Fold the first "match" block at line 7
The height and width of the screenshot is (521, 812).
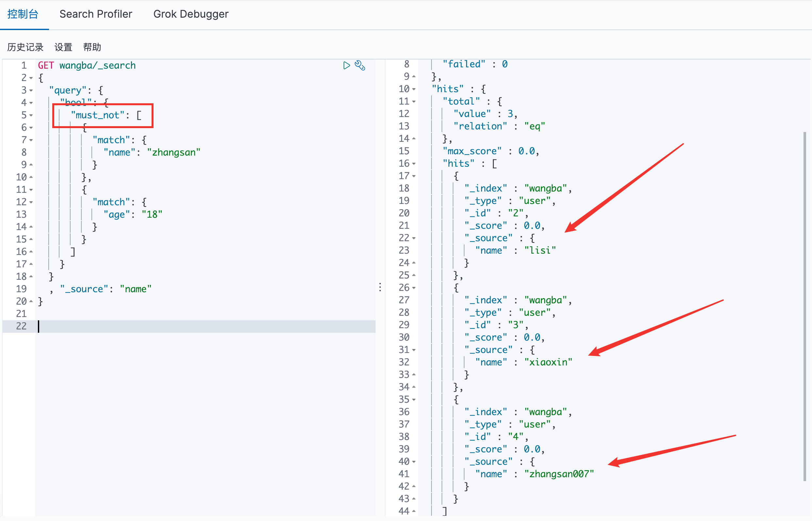[x=31, y=140]
